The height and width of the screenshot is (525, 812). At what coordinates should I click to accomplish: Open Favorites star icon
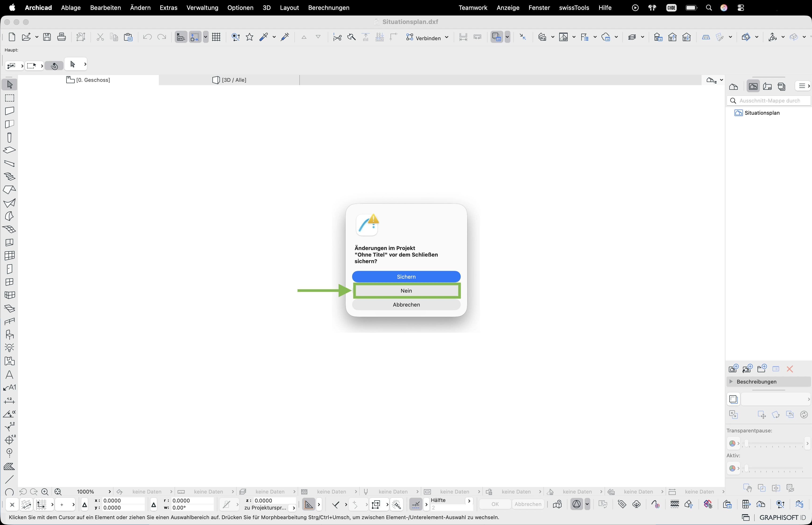(x=250, y=37)
